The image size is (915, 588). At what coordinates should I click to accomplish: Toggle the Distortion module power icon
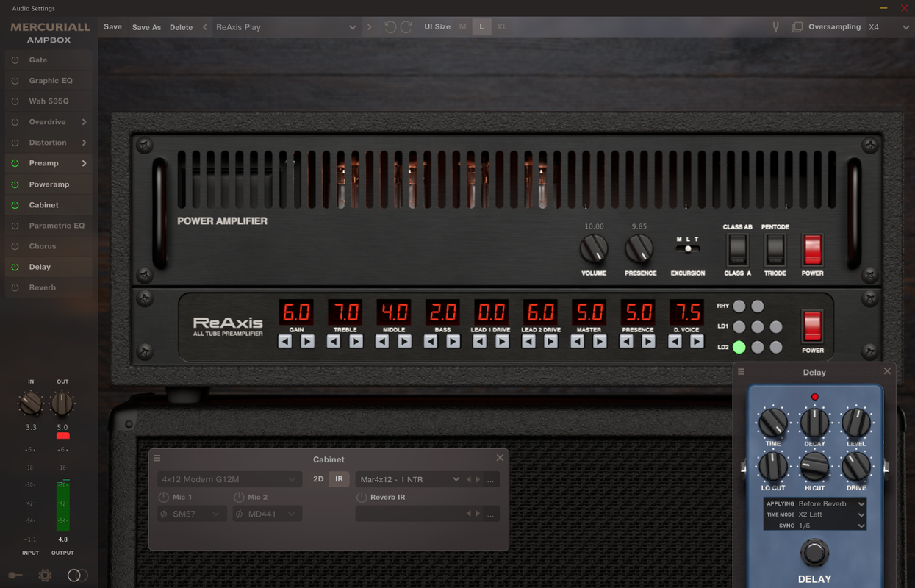[15, 143]
